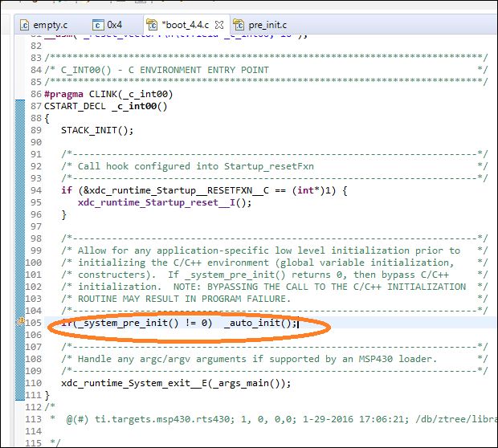Screen dimensions: 498x448
Task: Close the *boot_4.4.c tab
Action: pos(219,25)
